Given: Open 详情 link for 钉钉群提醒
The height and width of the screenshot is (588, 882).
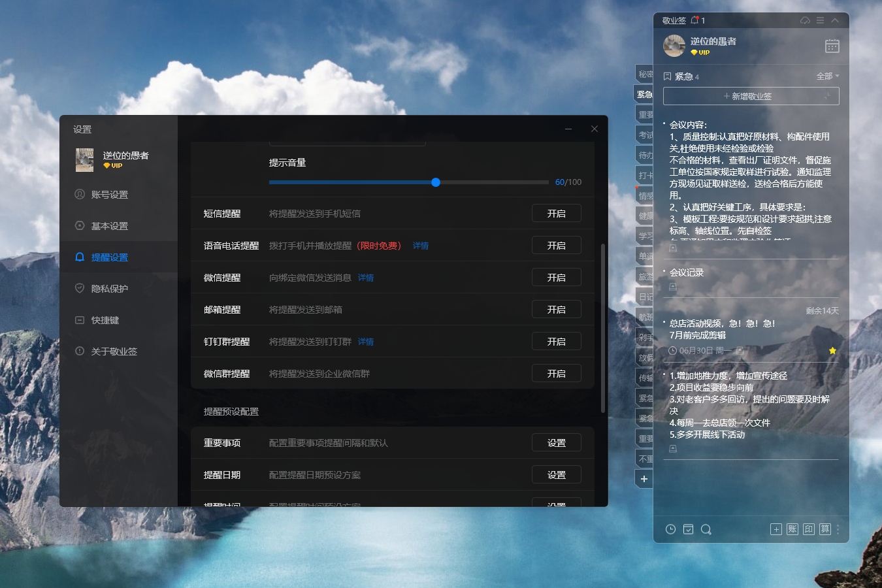Looking at the screenshot, I should 366,342.
